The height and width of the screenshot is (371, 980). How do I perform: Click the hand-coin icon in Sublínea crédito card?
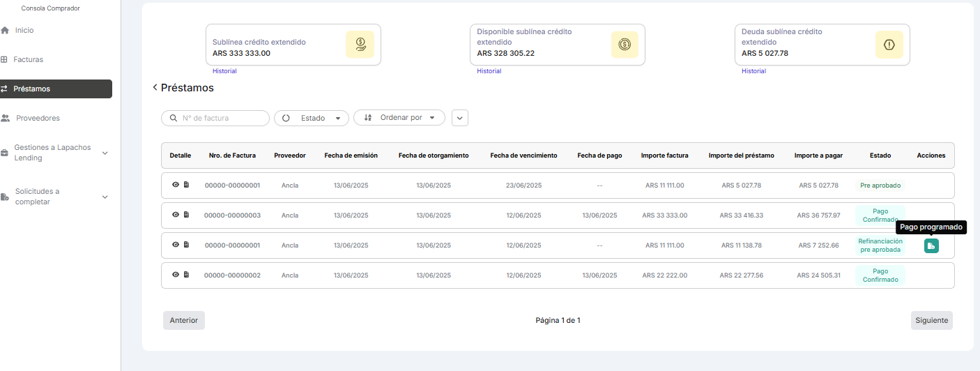360,45
